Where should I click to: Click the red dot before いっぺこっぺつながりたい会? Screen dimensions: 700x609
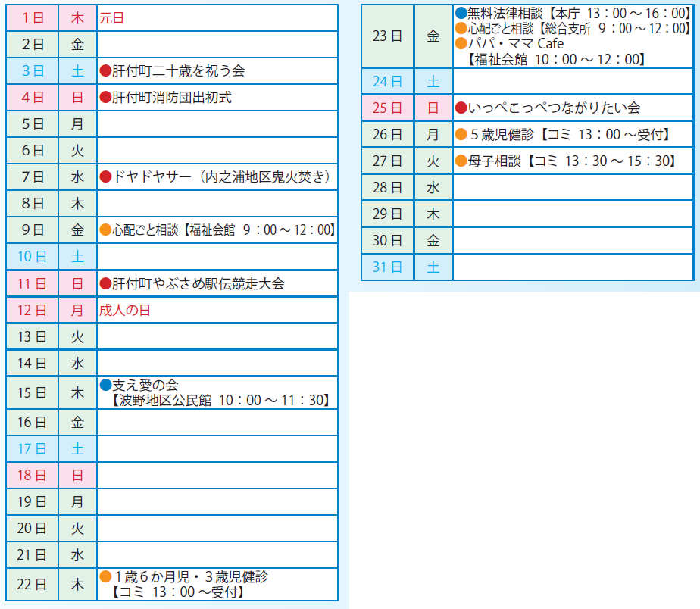(461, 108)
